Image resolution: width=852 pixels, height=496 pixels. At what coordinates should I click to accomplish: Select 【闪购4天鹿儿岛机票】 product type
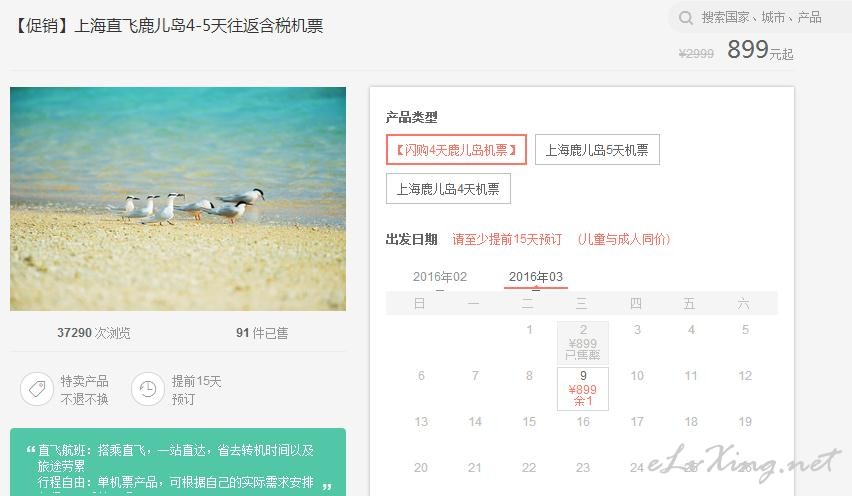point(456,149)
